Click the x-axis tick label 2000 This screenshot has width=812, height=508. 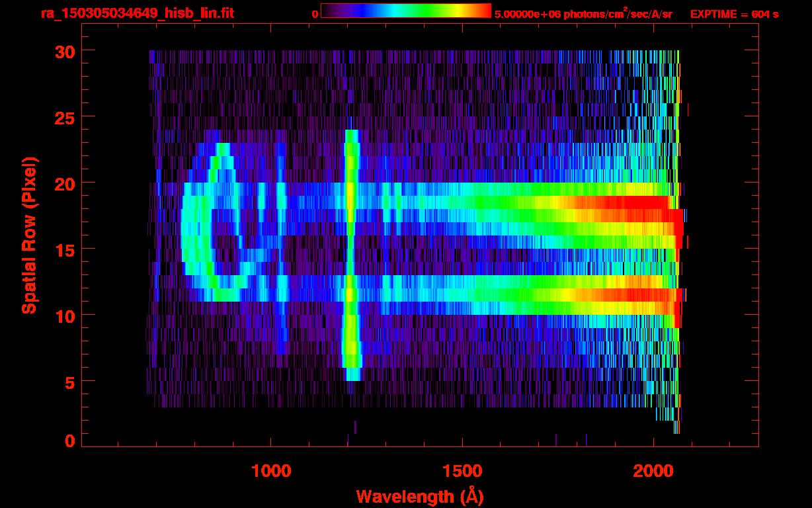(653, 471)
